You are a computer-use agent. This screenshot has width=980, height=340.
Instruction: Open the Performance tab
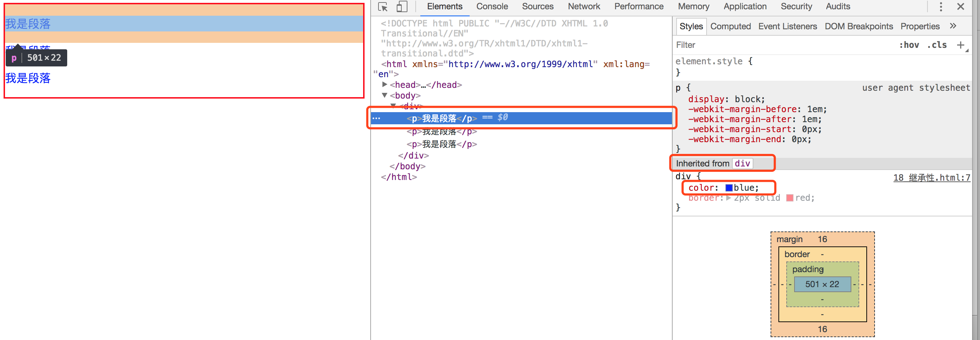(639, 6)
